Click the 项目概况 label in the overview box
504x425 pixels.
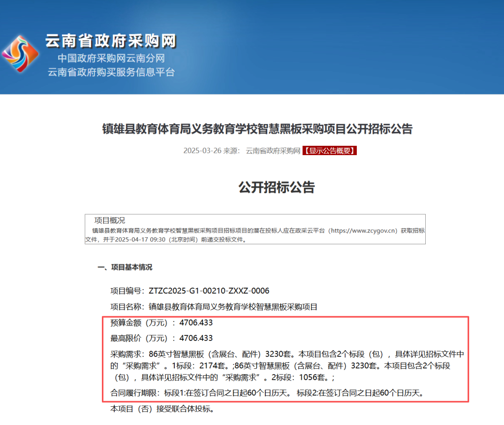(110, 221)
